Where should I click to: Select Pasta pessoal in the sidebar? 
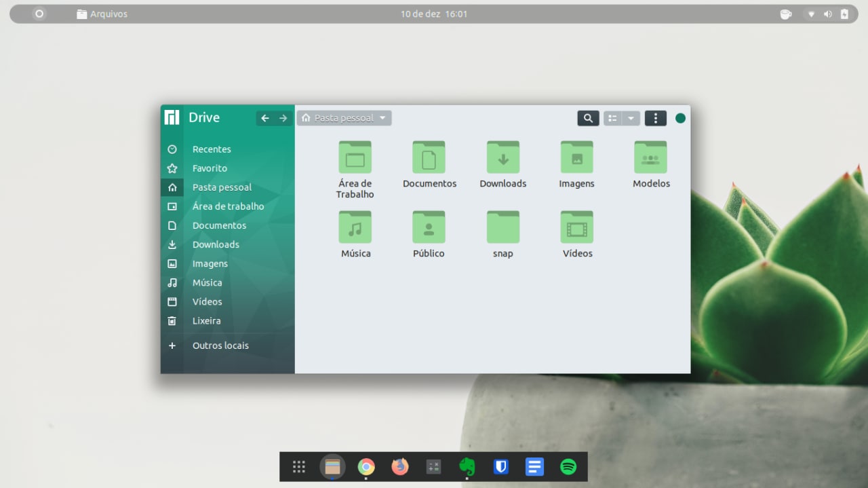click(228, 187)
